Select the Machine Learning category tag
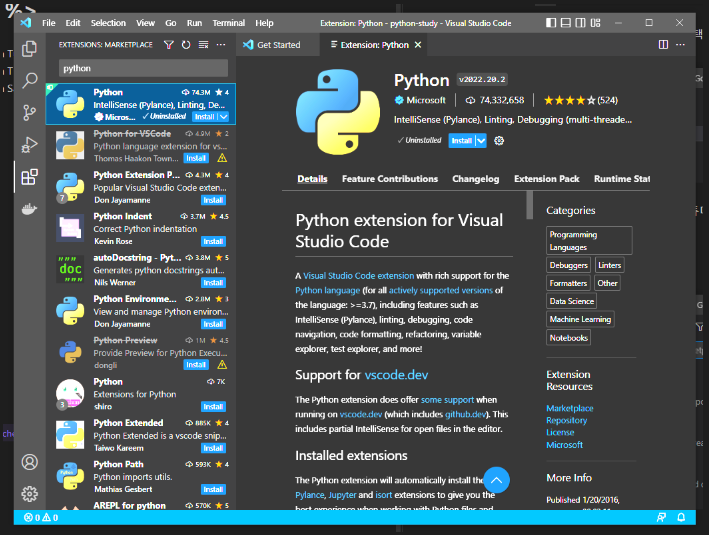The width and height of the screenshot is (709, 535). (x=580, y=319)
